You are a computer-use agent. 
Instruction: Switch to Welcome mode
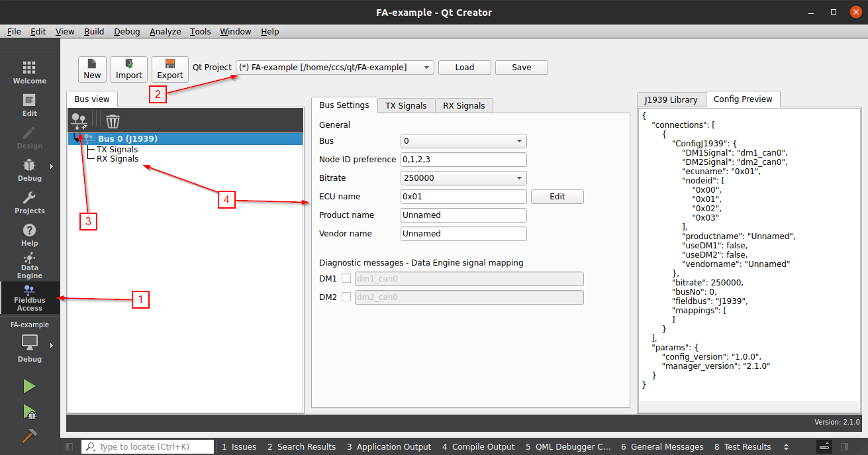[29, 73]
